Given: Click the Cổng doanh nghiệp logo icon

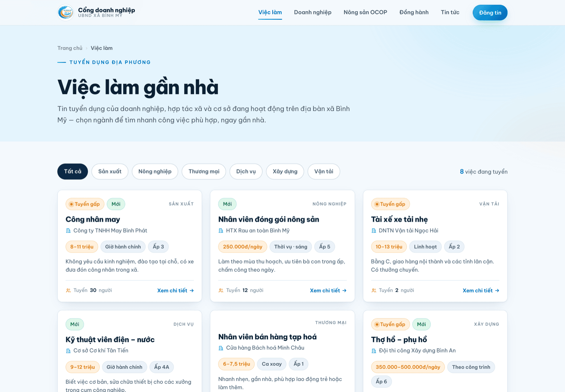Looking at the screenshot, I should 66,12.
